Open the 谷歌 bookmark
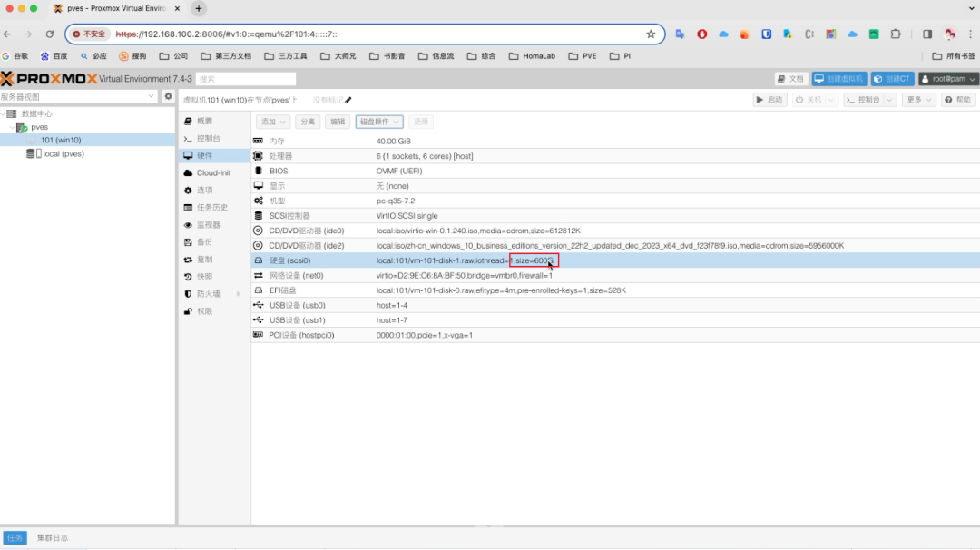The width and height of the screenshot is (980, 550). click(15, 56)
